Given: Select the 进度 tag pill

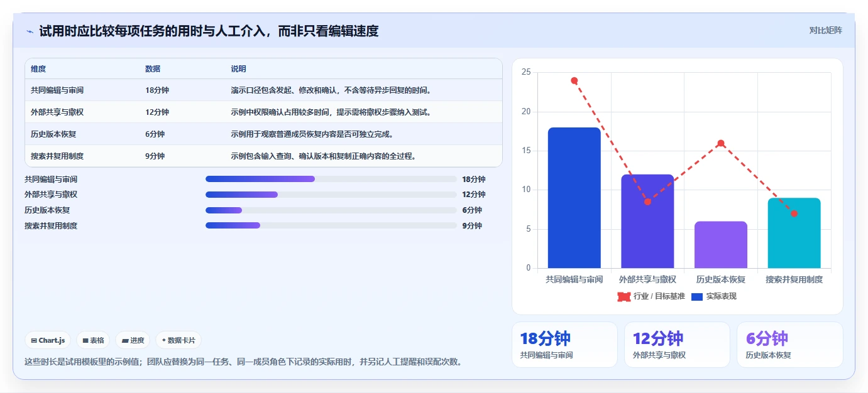Looking at the screenshot, I should 133,340.
